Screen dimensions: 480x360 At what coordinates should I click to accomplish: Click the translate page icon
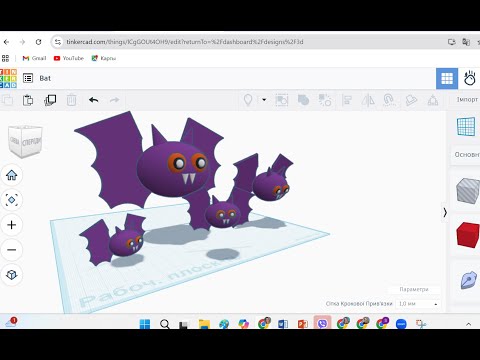466,42
